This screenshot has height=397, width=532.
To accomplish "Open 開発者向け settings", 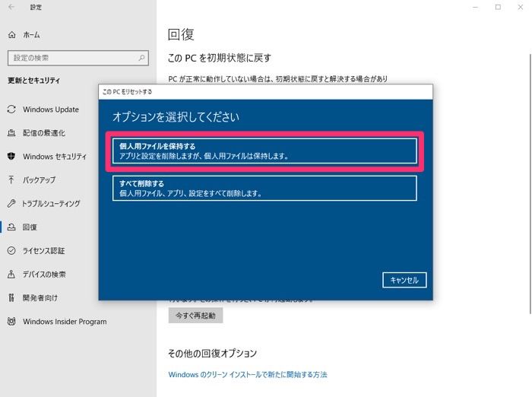I will (x=40, y=298).
